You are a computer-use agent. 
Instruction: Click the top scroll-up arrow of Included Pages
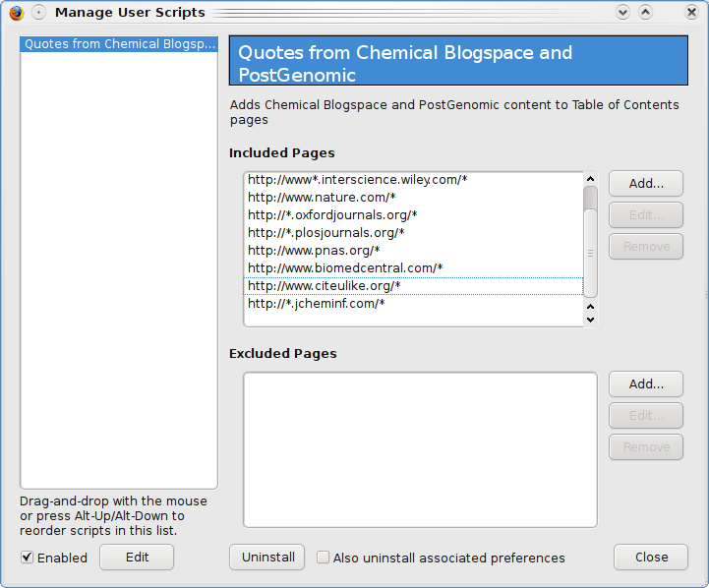tap(590, 180)
